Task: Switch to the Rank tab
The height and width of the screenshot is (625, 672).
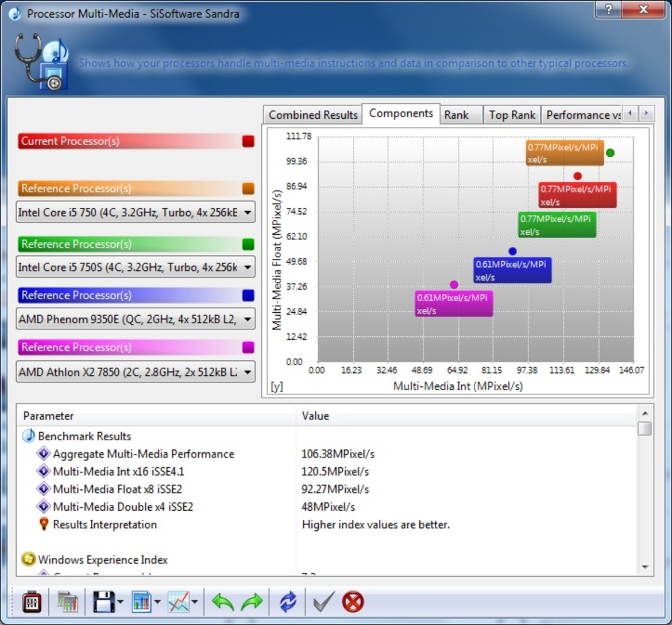Action: (461, 115)
